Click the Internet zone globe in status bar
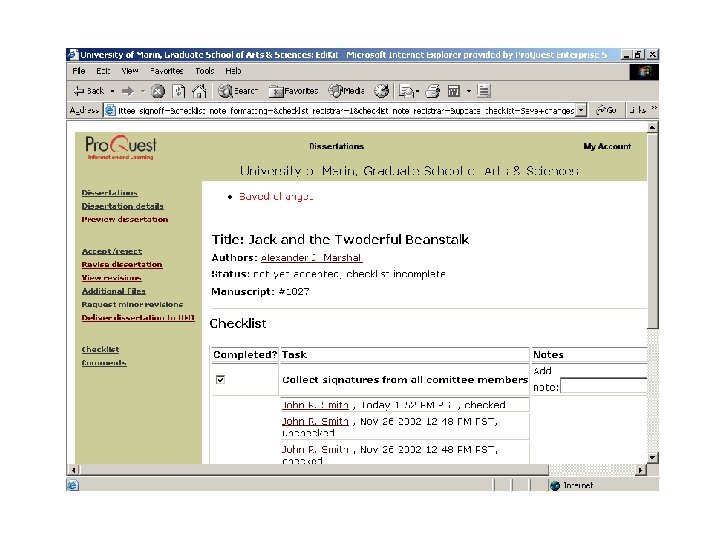Image resolution: width=720 pixels, height=540 pixels. tap(555, 485)
